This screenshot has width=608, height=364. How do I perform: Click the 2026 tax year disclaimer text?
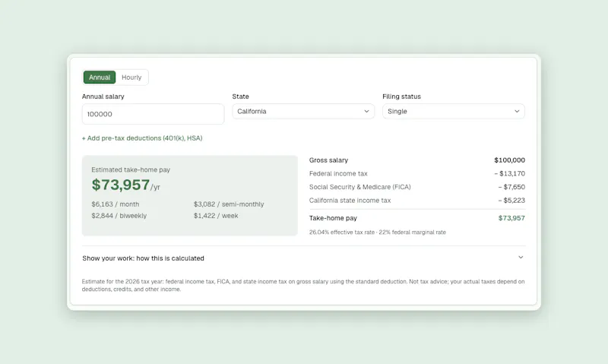point(303,285)
